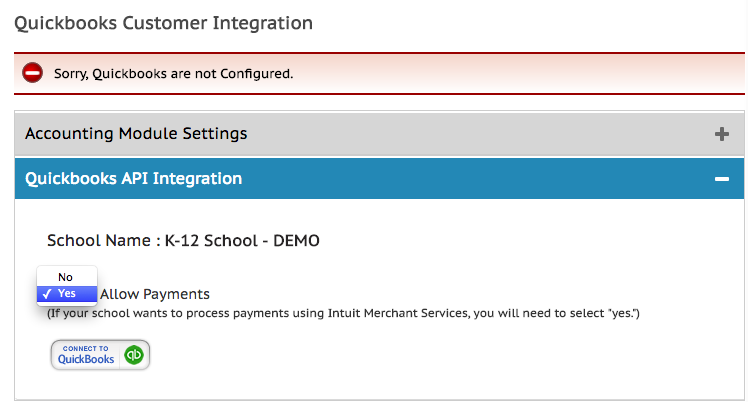This screenshot has width=748, height=402.
Task: Click the School Name label
Action: pos(99,240)
